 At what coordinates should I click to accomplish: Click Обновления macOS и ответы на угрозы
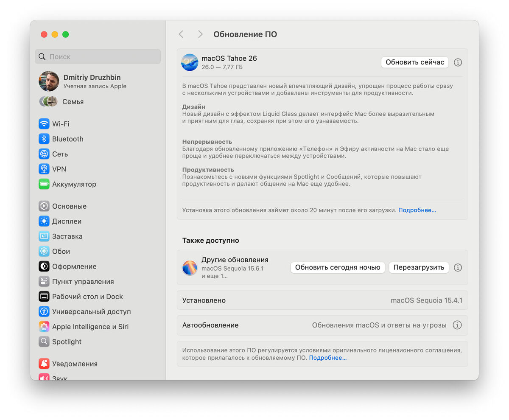point(379,325)
